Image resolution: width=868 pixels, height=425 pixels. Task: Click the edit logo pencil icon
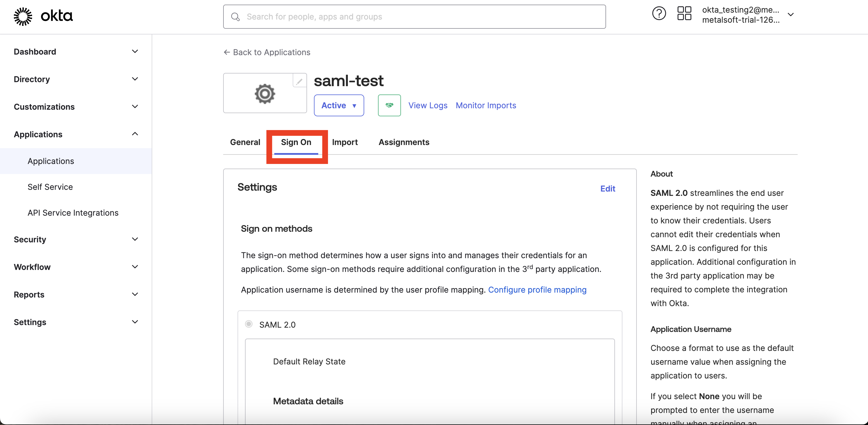tap(299, 81)
